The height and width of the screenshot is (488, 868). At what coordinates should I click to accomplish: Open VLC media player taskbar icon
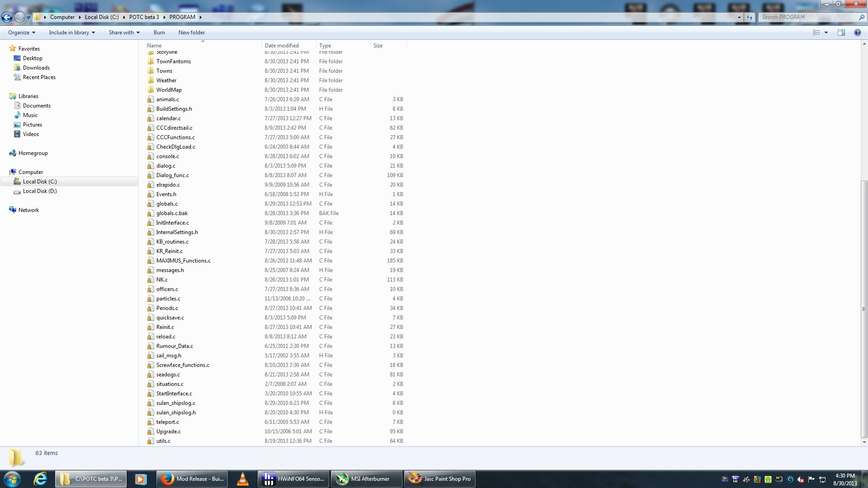click(x=243, y=479)
